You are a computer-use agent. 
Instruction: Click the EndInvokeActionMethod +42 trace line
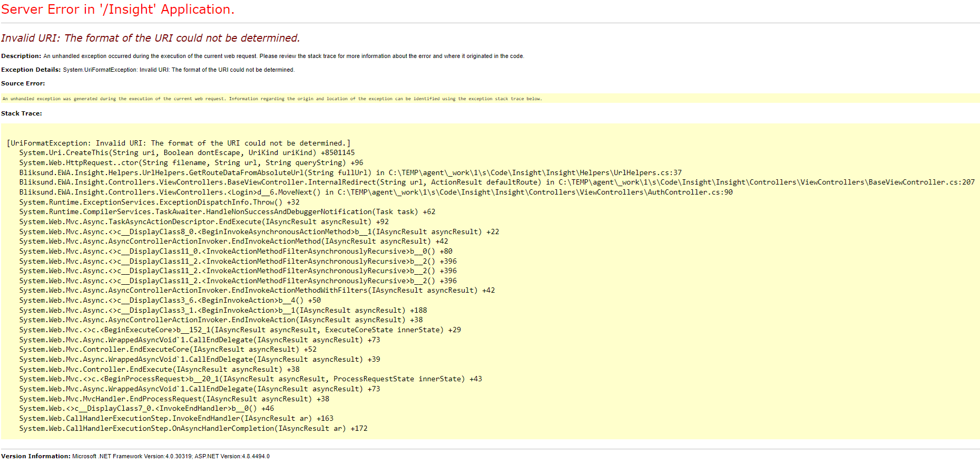pyautogui.click(x=234, y=242)
